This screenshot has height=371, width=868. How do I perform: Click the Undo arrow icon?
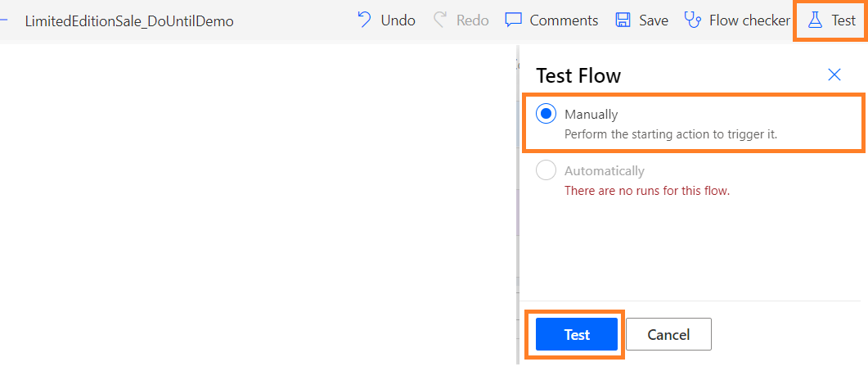point(365,20)
